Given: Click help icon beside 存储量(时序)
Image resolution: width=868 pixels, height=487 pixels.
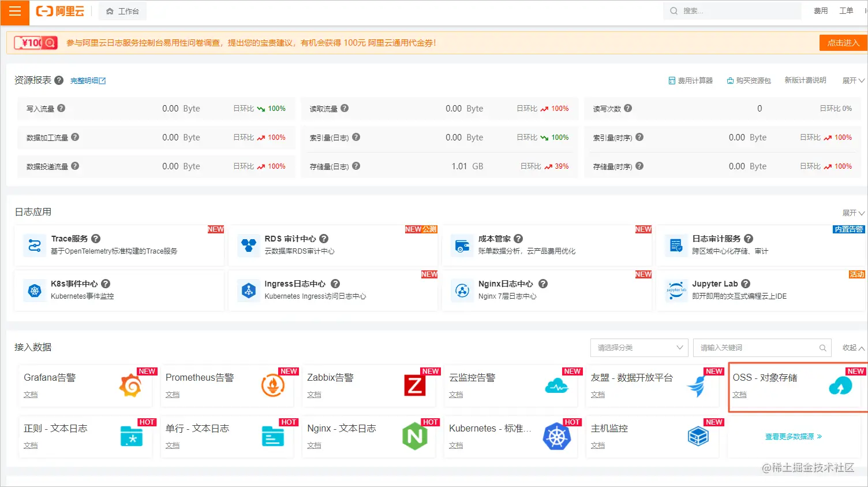Looking at the screenshot, I should point(639,166).
